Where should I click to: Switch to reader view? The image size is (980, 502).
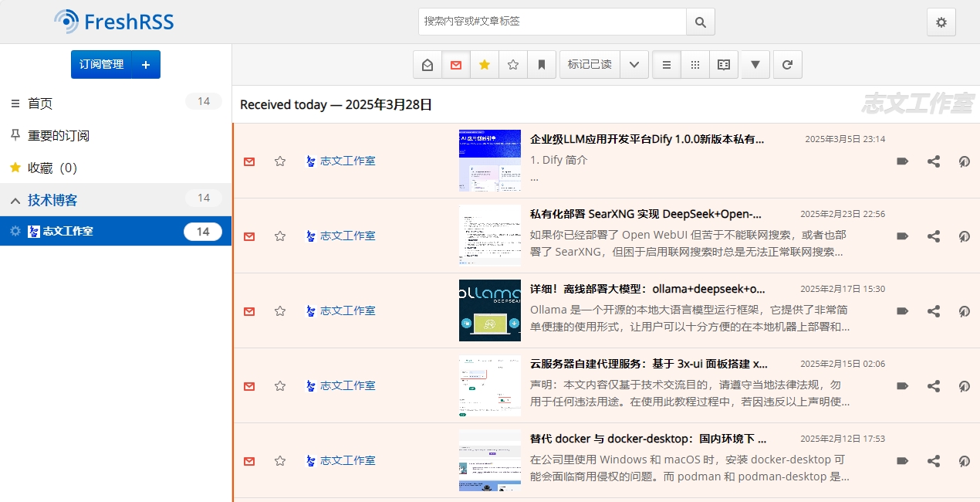point(724,65)
